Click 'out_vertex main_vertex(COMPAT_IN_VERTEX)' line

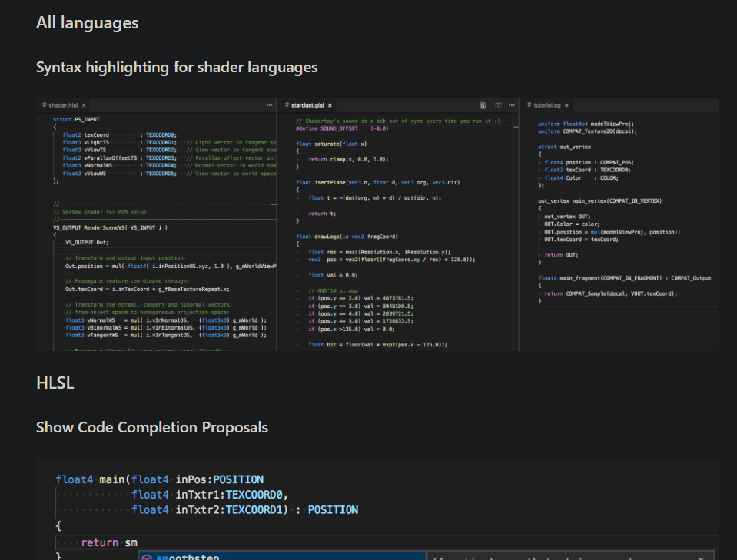[x=599, y=201]
